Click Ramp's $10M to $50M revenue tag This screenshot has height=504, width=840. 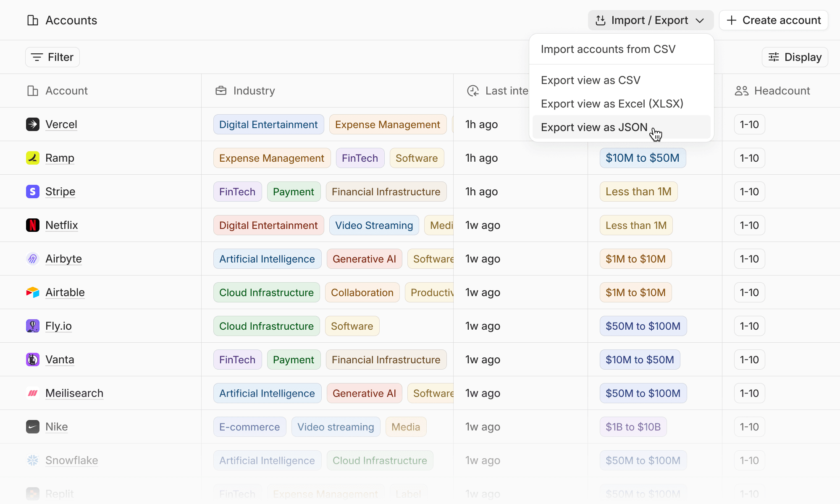pos(642,158)
